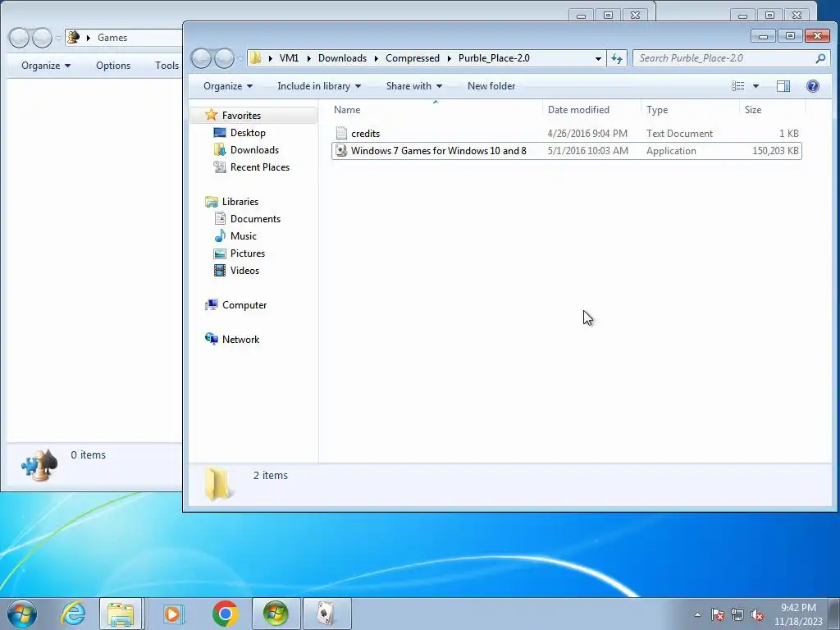Viewport: 840px width, 630px height.
Task: Show hidden tray icons arrow
Action: 697,615
